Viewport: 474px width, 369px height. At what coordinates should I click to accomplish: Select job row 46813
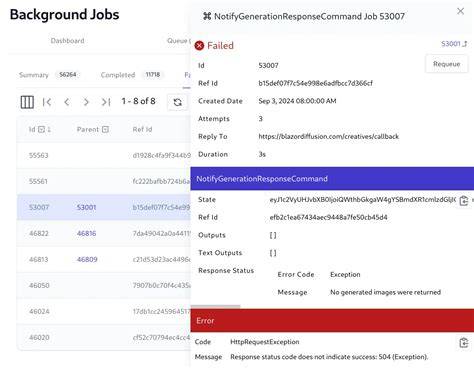pos(104,259)
